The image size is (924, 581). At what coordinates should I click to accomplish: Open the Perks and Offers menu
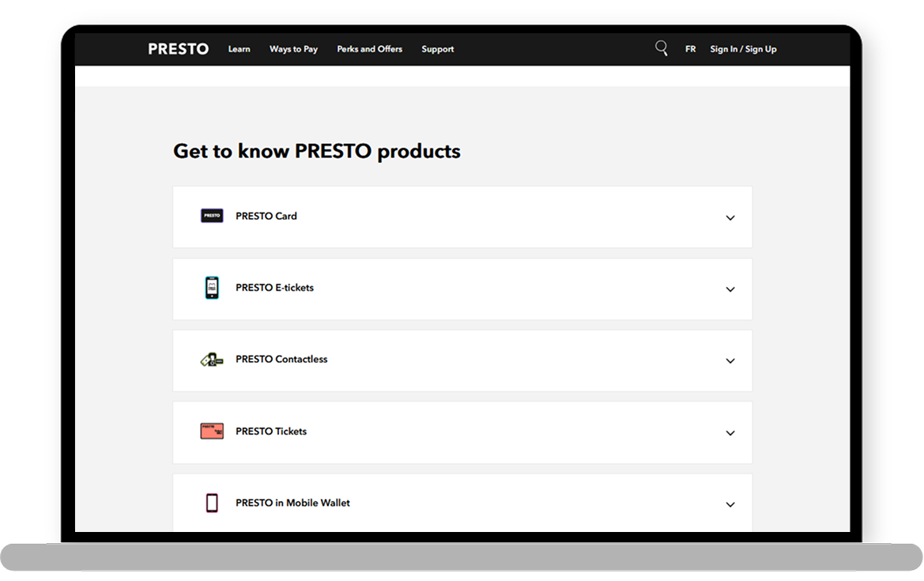[x=369, y=49]
